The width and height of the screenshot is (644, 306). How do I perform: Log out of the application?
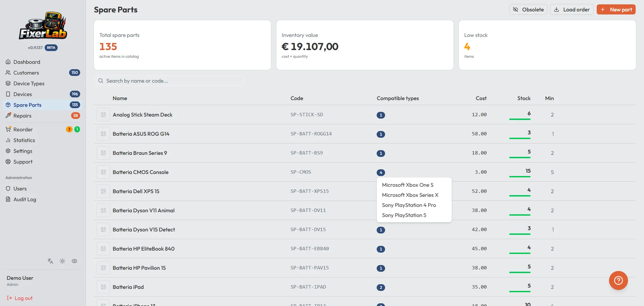tap(20, 298)
